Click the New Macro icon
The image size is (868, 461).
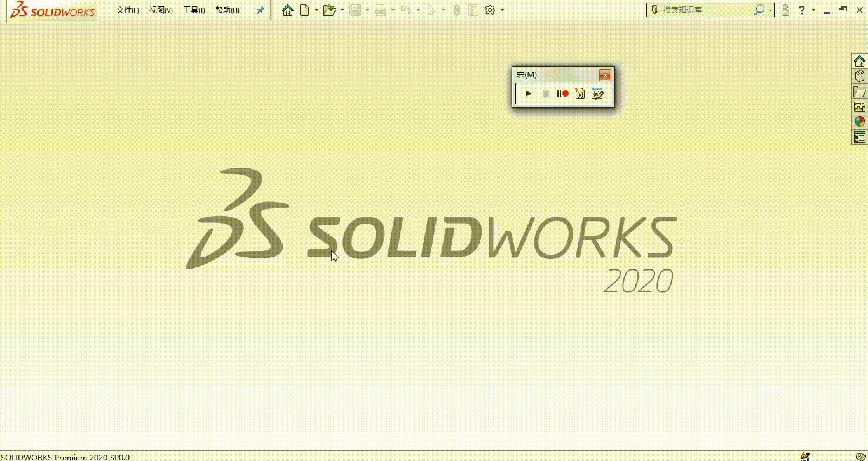(580, 93)
